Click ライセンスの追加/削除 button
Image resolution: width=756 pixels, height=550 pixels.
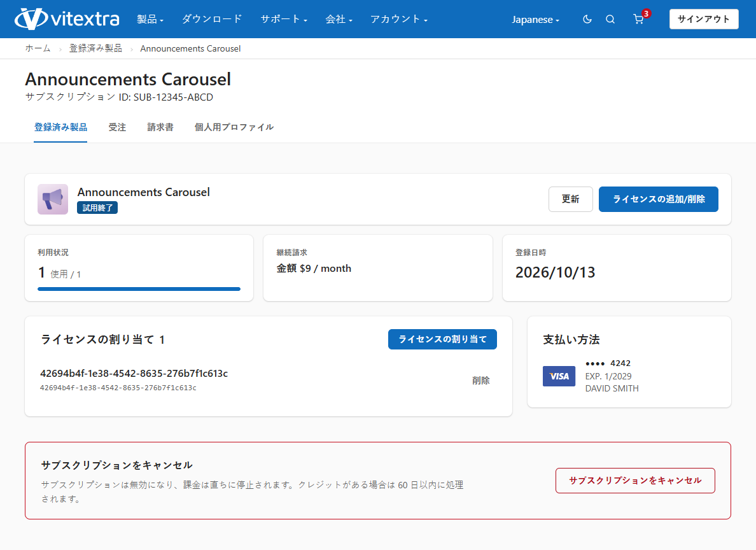(x=658, y=199)
